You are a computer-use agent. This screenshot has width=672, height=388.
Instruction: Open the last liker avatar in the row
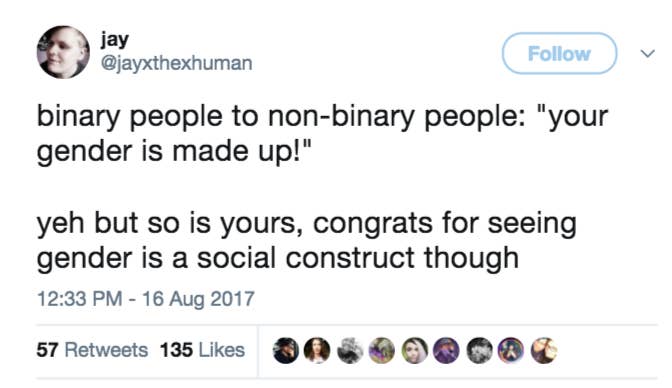click(544, 350)
